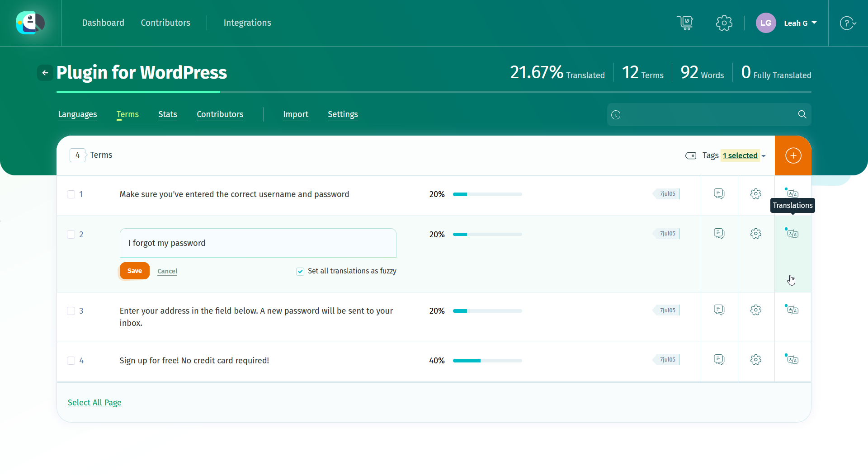This screenshot has width=868, height=475.
Task: Open the help question mark menu
Action: (x=848, y=23)
